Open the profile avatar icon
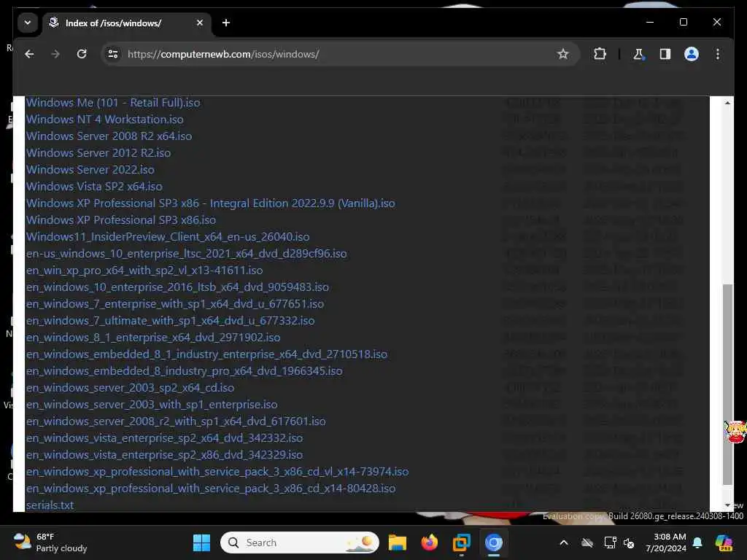Image resolution: width=747 pixels, height=560 pixels. (692, 54)
